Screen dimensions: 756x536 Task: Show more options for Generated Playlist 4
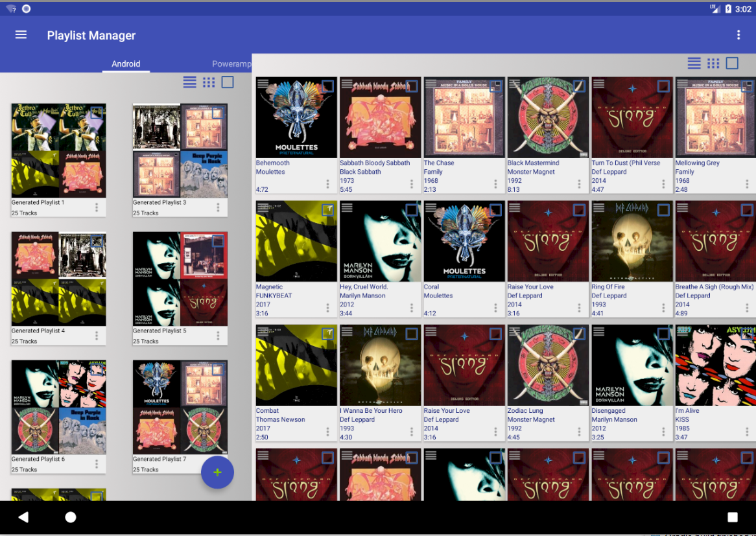pos(97,336)
